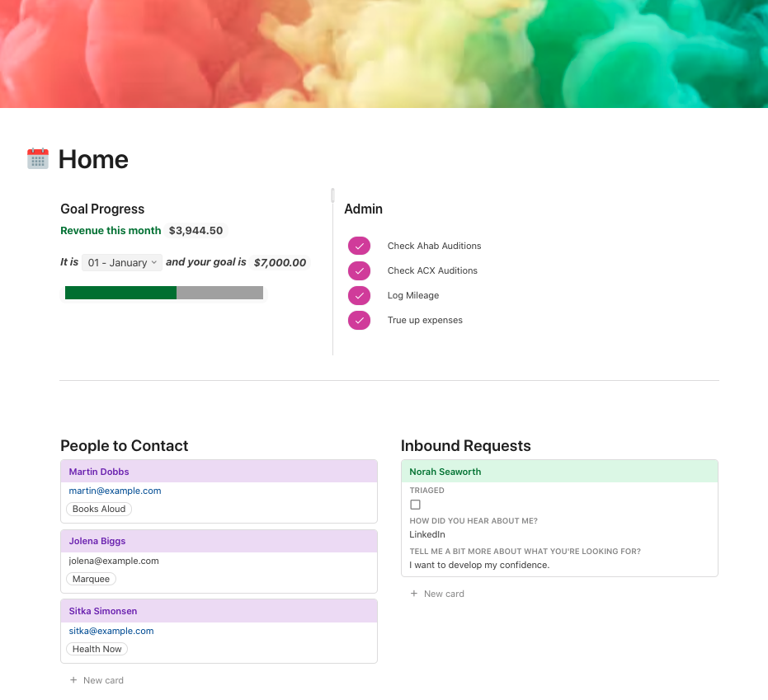Click the calendar page icon beside Home

pos(38,159)
